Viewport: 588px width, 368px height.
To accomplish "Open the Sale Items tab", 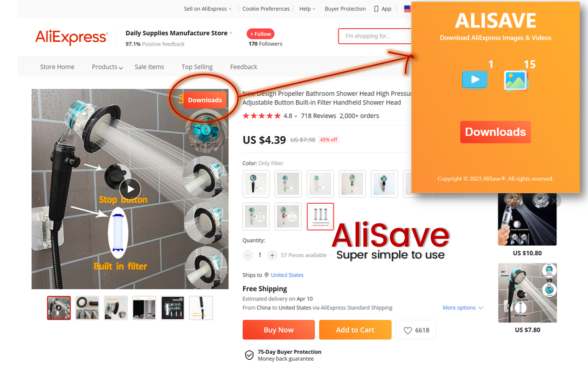I will [x=149, y=67].
